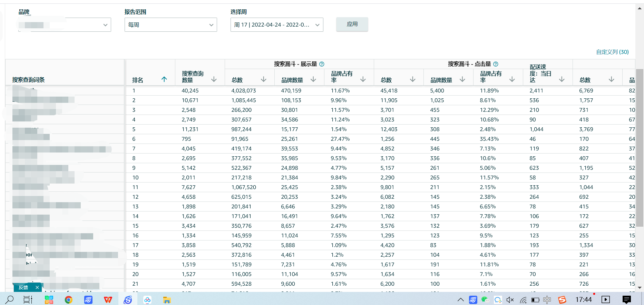Select cell 40,245 in rank 1

tap(190, 91)
